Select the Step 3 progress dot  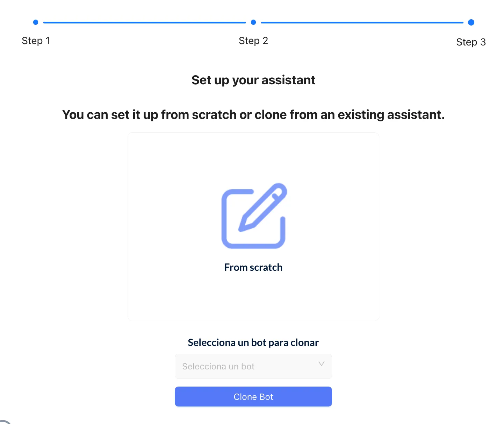tap(471, 22)
